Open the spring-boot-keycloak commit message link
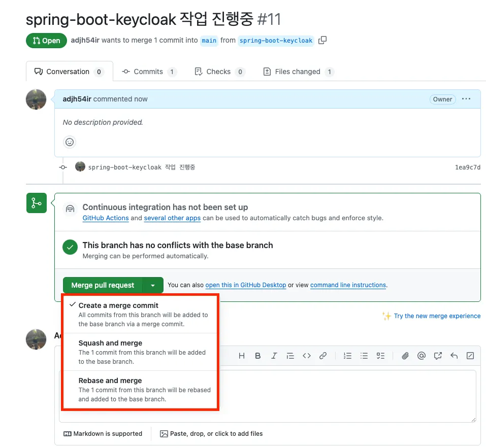 [x=142, y=167]
